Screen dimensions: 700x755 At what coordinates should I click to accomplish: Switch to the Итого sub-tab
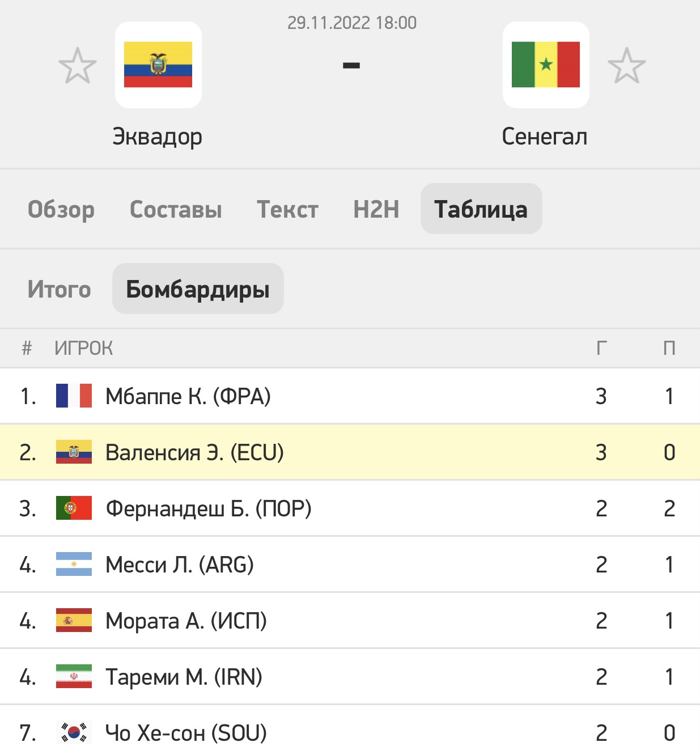click(59, 289)
